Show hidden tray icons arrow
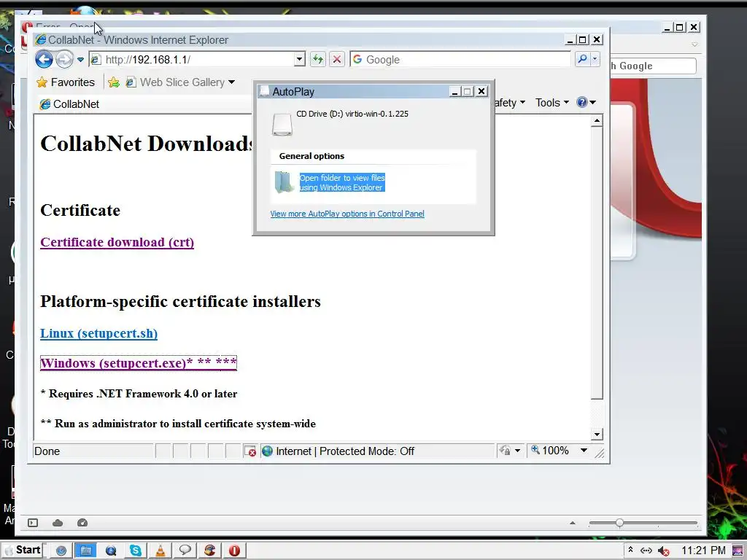The image size is (747, 560). [630, 550]
